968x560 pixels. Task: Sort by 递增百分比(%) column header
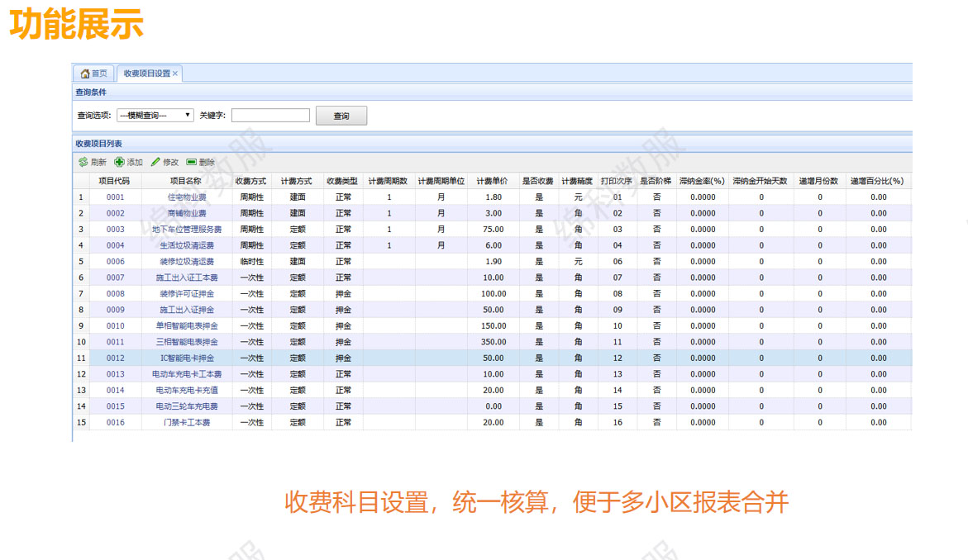point(877,182)
